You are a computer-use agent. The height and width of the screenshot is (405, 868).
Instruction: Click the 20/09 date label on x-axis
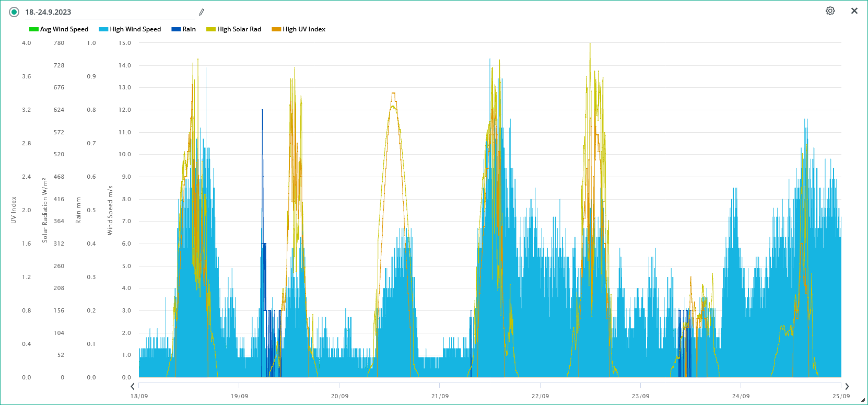339,396
